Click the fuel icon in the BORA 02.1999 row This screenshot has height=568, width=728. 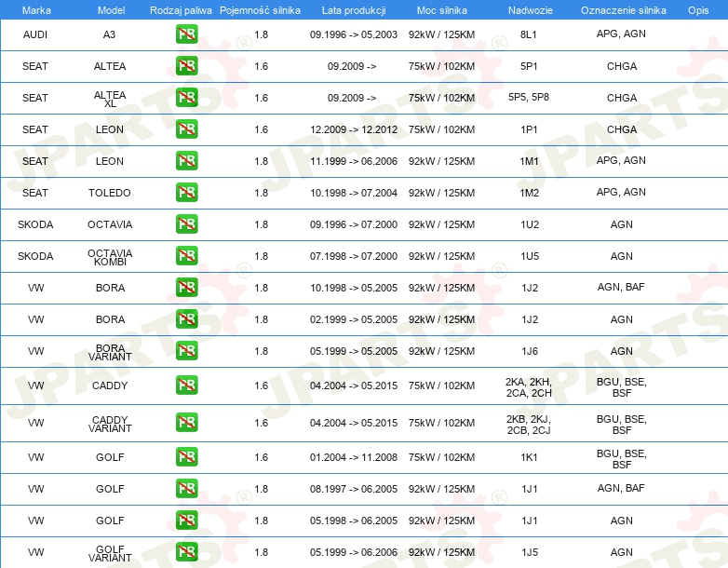pyautogui.click(x=186, y=318)
